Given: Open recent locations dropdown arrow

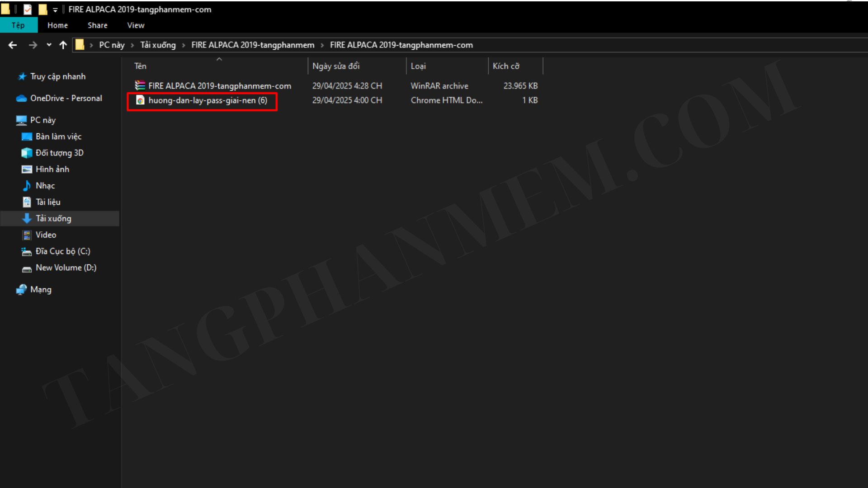Looking at the screenshot, I should [49, 45].
